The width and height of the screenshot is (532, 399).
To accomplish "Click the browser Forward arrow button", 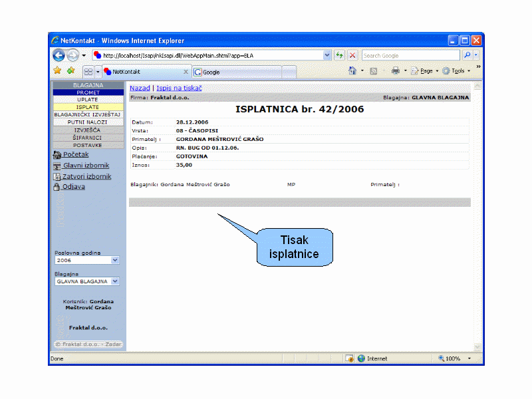I will pyautogui.click(x=72, y=55).
